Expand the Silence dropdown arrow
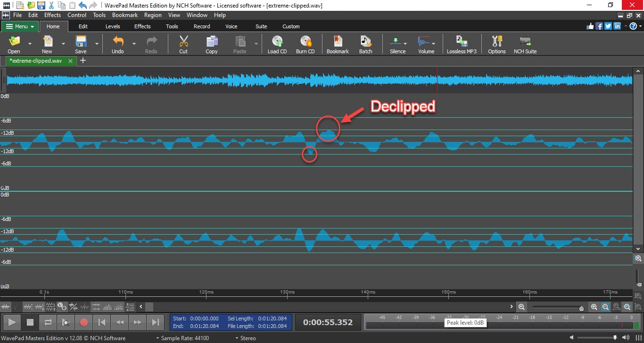Screen dimensions: 644x343 [405, 43]
